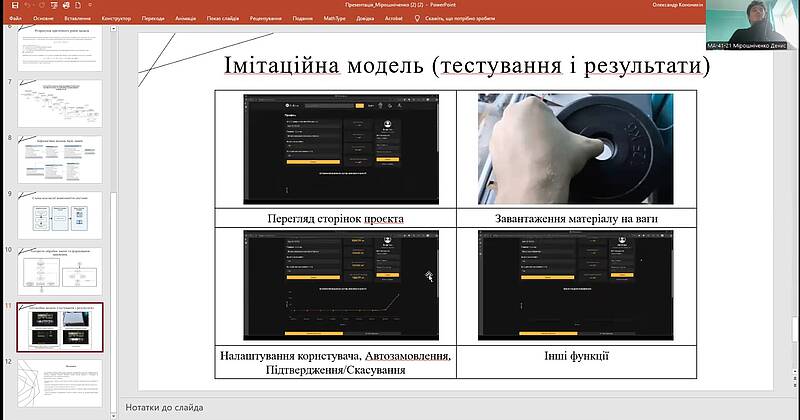Click the caption 'Інші функції'
The height and width of the screenshot is (420, 800).
(x=577, y=356)
